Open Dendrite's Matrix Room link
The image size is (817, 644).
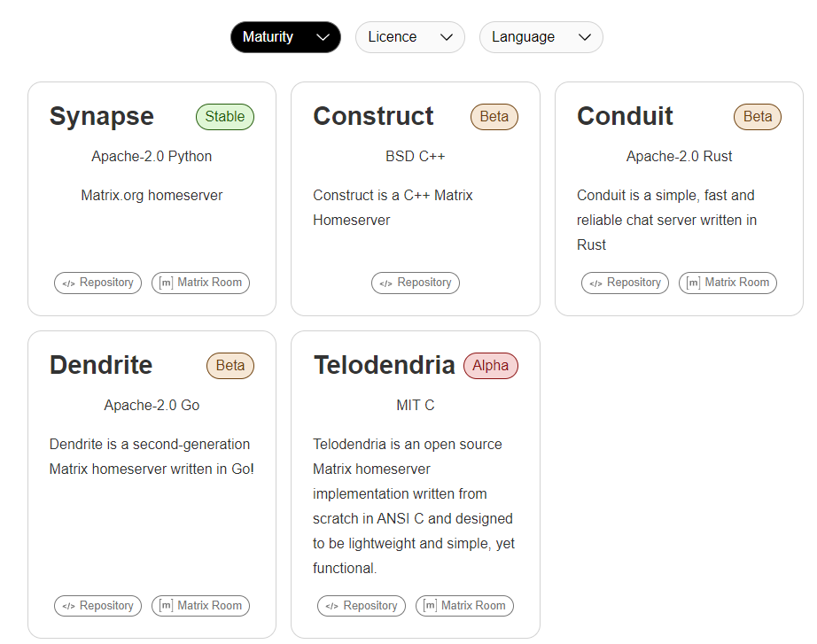(x=201, y=606)
